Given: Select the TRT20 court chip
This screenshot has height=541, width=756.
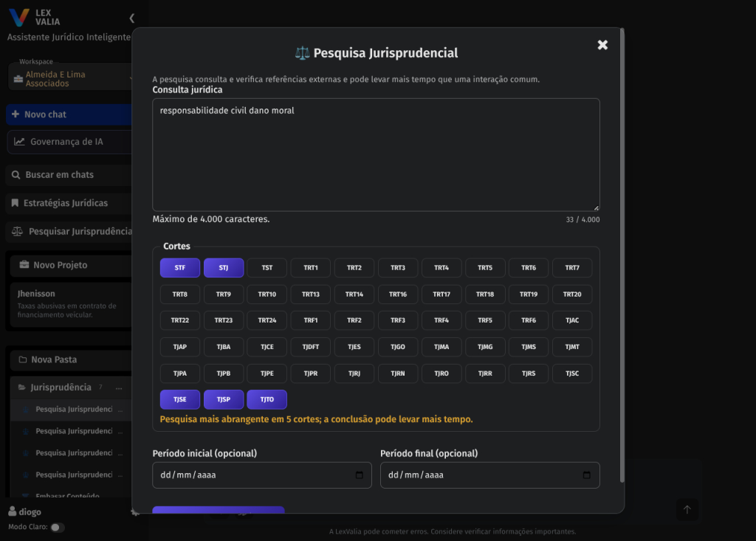Looking at the screenshot, I should [572, 294].
